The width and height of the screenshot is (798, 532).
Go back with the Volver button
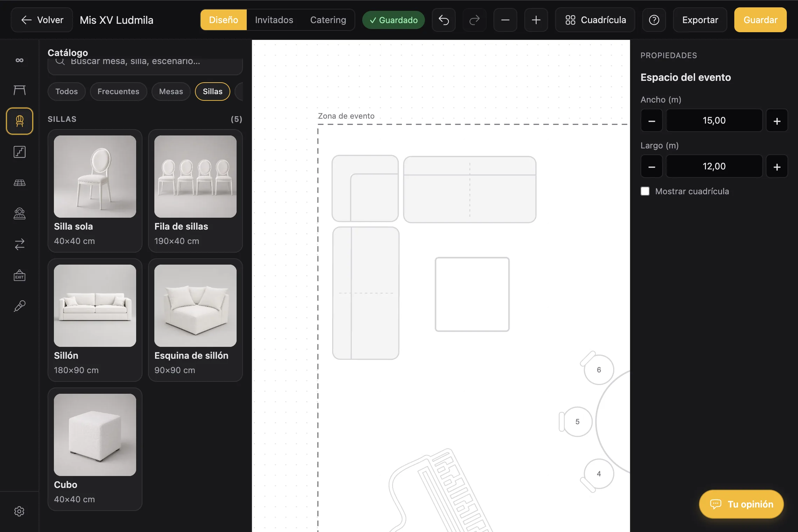tap(42, 20)
